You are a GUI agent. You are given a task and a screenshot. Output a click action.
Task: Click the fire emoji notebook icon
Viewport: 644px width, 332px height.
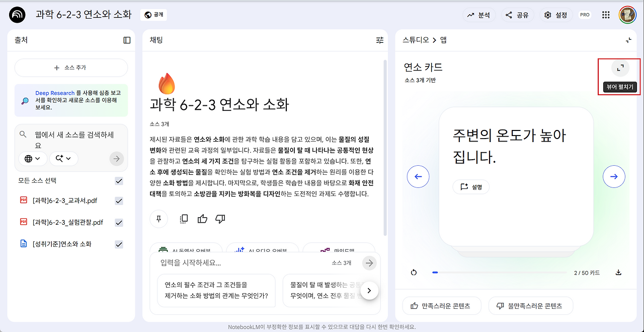pyautogui.click(x=167, y=84)
